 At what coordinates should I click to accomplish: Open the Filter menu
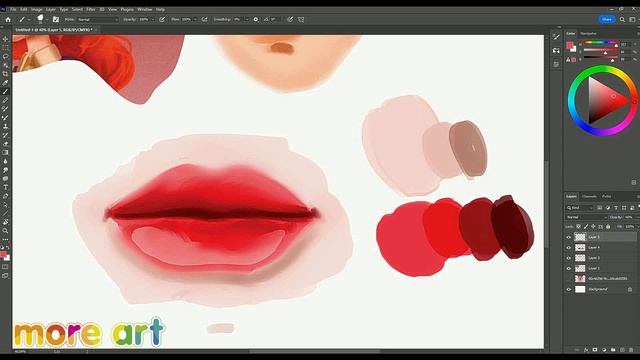(91, 9)
